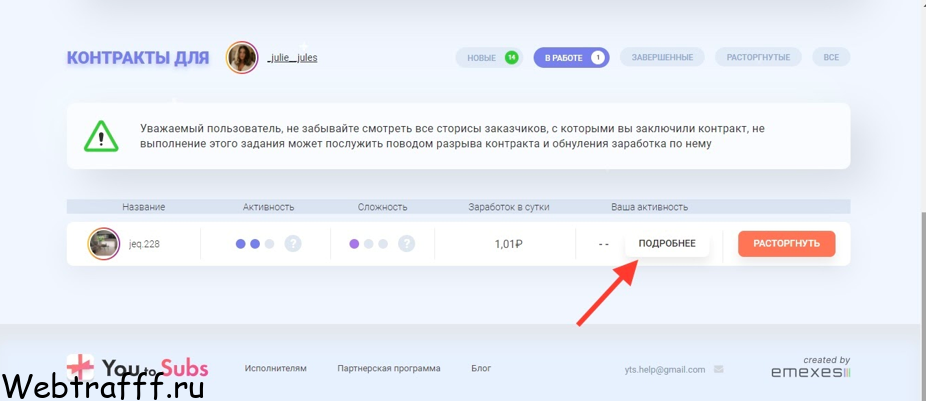The height and width of the screenshot is (401, 926).
Task: Open the НОВЫЕ contracts tab
Action: (x=489, y=58)
